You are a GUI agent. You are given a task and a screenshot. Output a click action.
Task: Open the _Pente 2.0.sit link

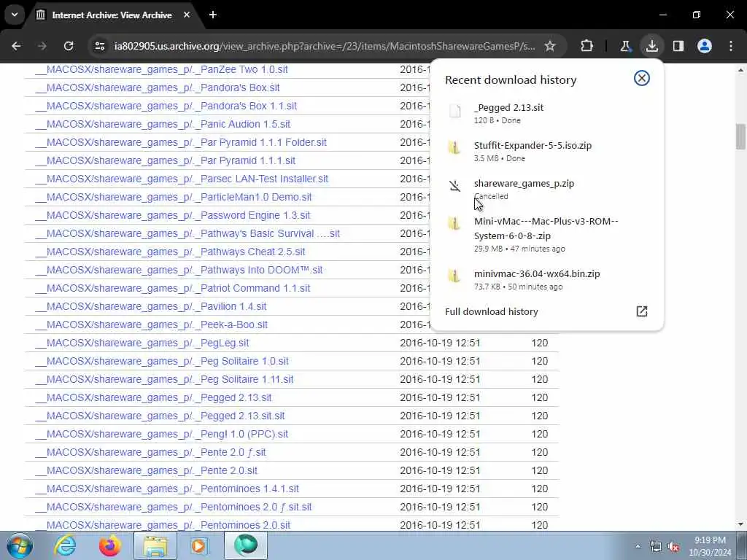click(x=146, y=470)
